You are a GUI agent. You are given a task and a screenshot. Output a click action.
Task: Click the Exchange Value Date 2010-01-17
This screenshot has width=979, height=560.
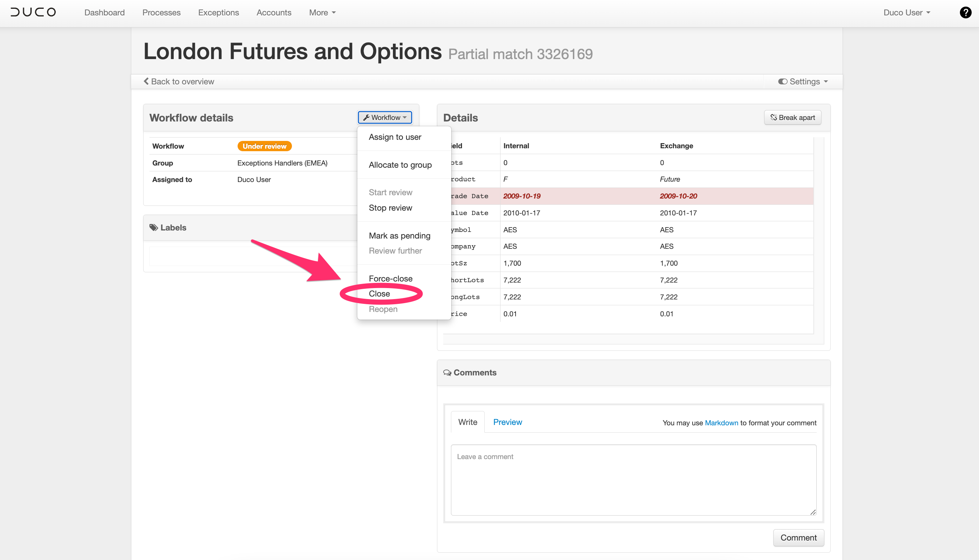pos(678,213)
